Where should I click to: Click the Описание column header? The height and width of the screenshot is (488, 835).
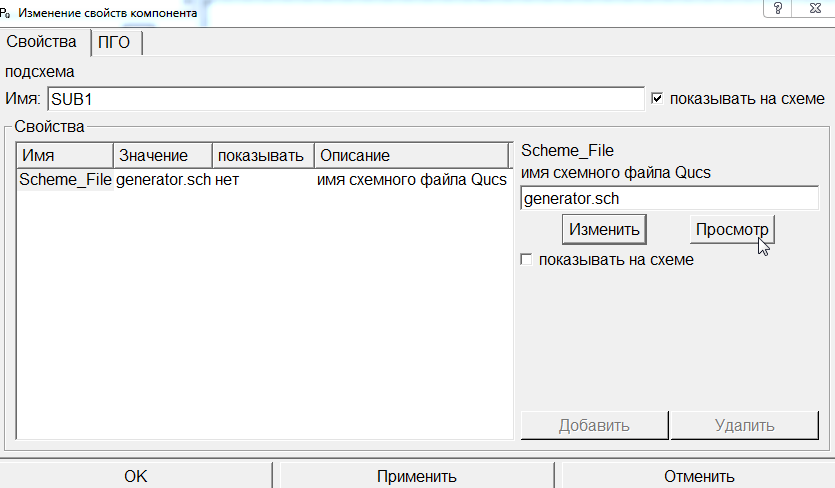tap(411, 156)
